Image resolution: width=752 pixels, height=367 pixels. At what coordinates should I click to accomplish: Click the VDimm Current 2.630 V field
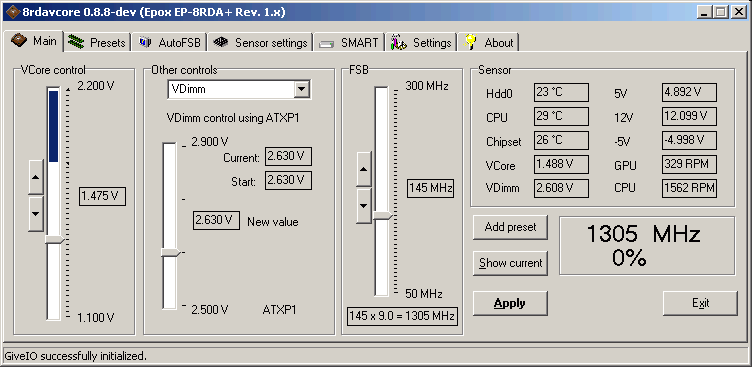(x=288, y=156)
